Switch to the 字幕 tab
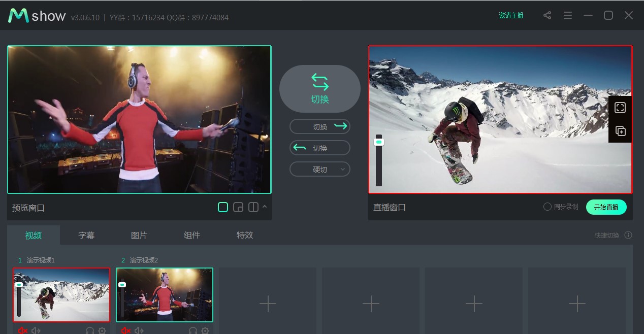The image size is (644, 334). (x=86, y=235)
